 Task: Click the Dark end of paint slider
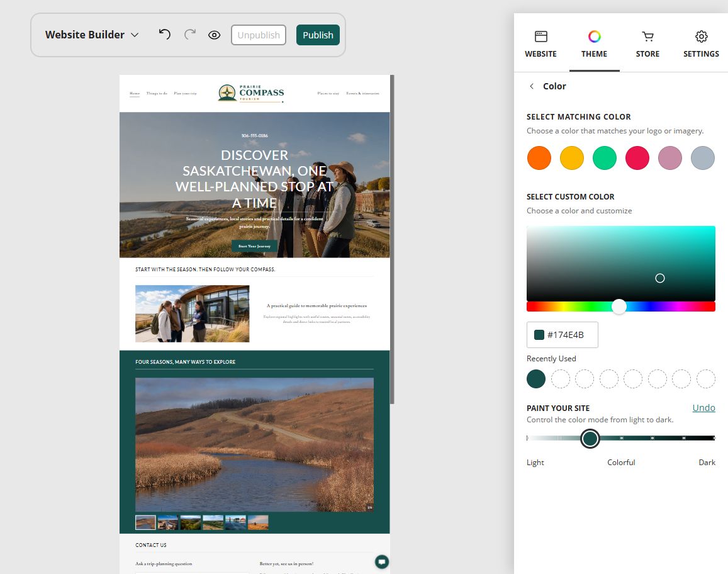(714, 438)
